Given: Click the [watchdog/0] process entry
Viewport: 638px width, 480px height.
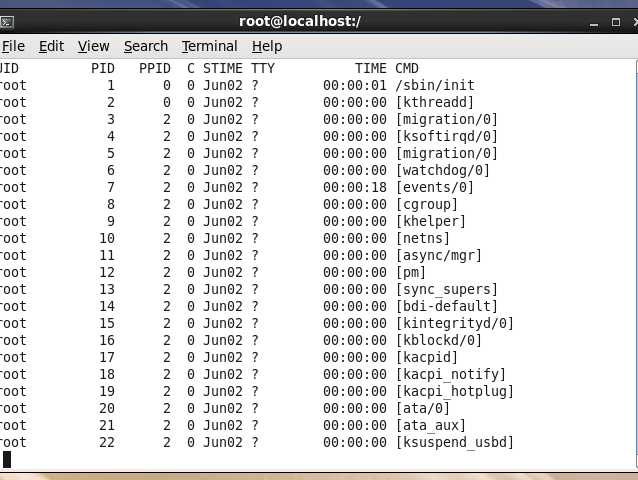Looking at the screenshot, I should coord(443,170).
